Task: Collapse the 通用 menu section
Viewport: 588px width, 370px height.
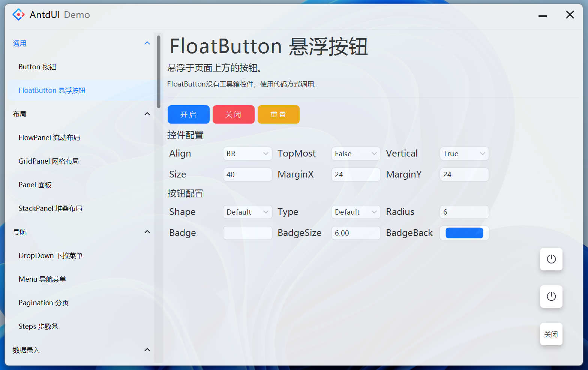Action: (147, 43)
